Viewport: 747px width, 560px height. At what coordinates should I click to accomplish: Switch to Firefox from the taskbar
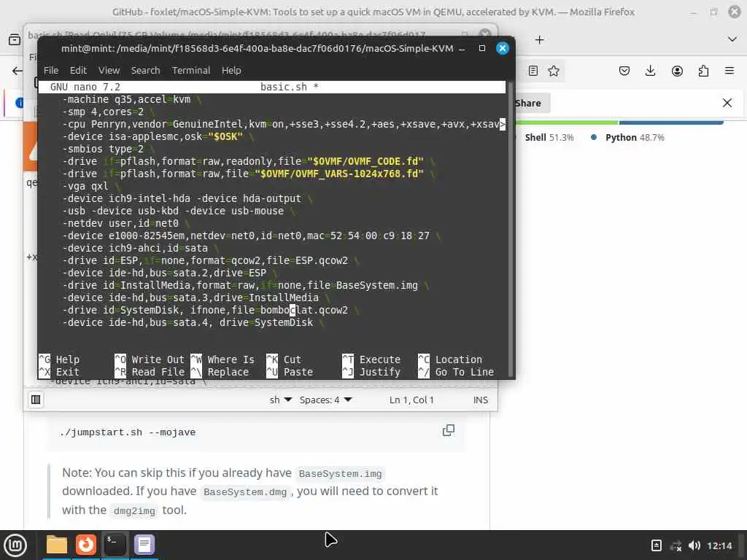pos(86,545)
